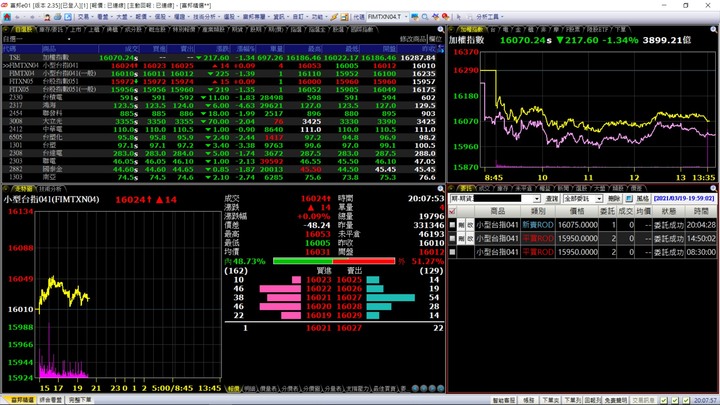Open the 分析工具 dropdown

tap(489, 17)
